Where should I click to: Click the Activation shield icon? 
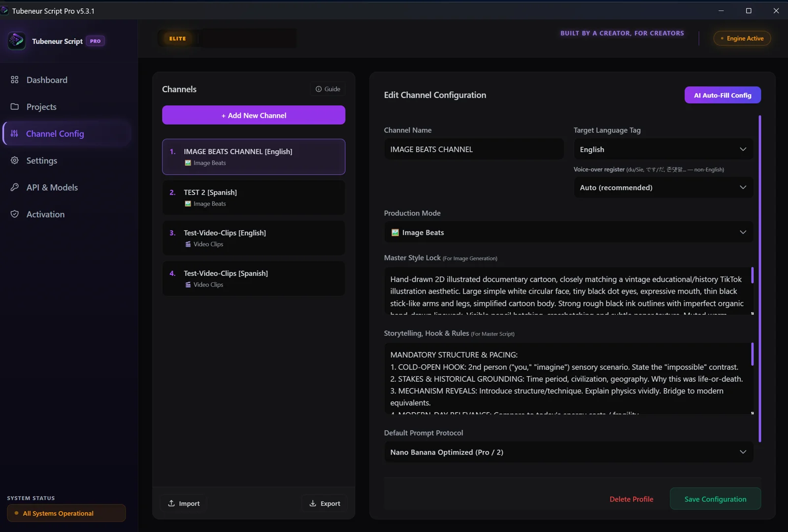click(15, 214)
